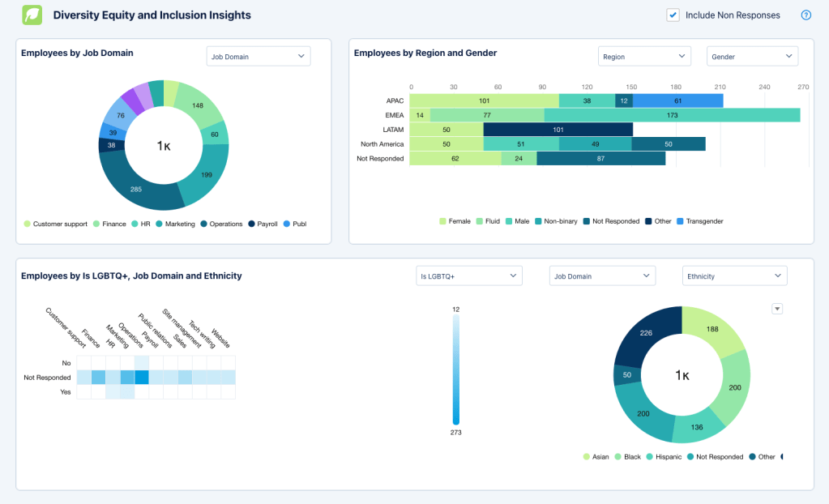Click the heatmap color scale bar
The height and width of the screenshot is (504, 829).
[456, 369]
